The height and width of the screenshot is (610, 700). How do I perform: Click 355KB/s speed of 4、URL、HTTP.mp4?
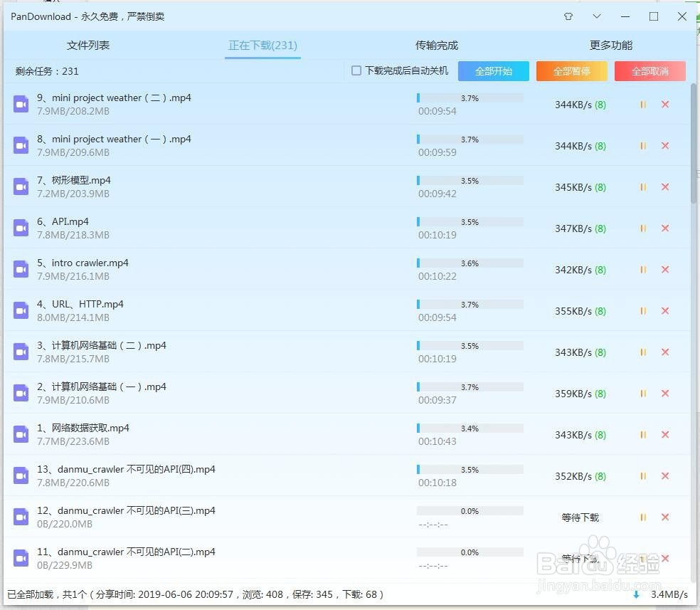pos(573,311)
